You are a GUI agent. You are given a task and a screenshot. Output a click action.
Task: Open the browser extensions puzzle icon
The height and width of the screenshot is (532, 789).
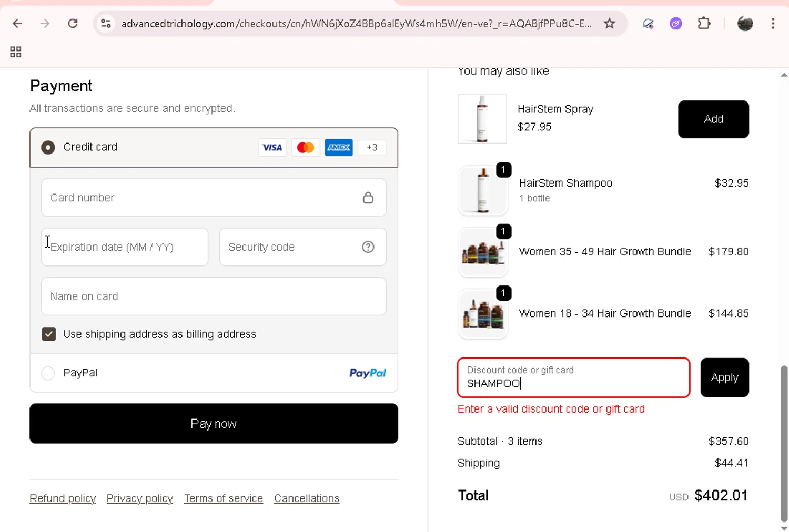coord(704,23)
